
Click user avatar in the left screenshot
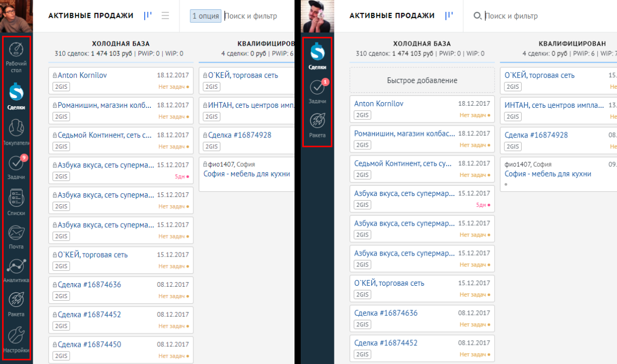pyautogui.click(x=16, y=16)
